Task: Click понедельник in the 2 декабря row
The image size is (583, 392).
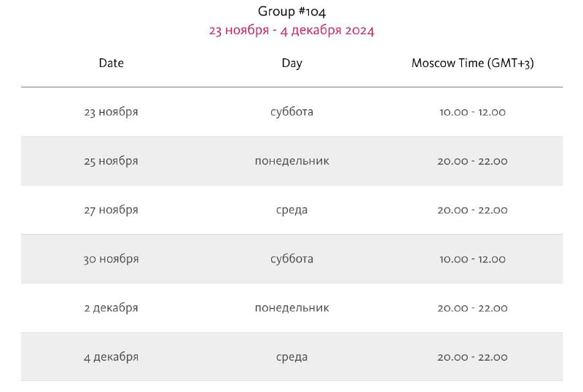Action: pos(292,308)
